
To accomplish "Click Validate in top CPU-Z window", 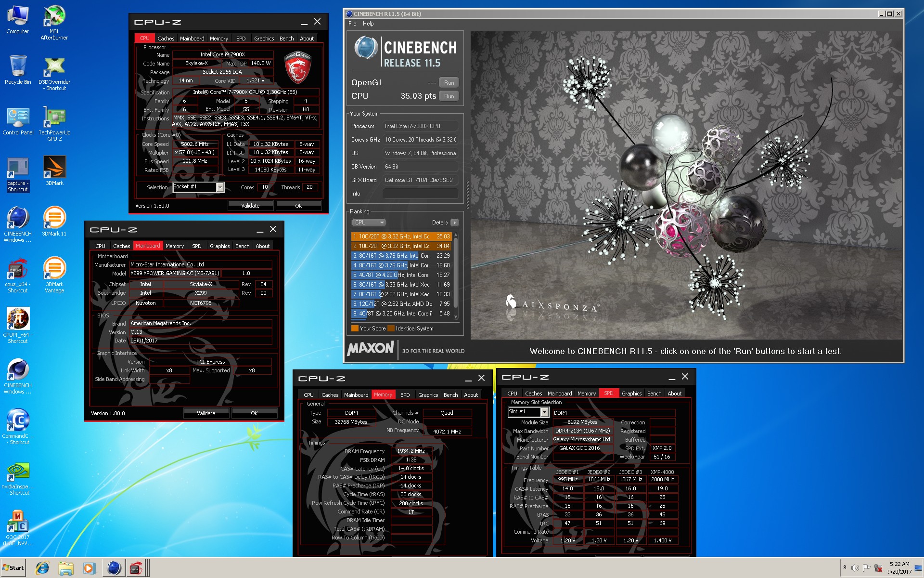I will (250, 206).
